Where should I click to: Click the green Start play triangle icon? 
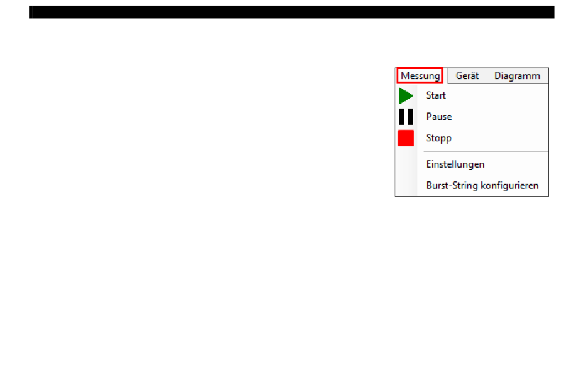pos(406,96)
